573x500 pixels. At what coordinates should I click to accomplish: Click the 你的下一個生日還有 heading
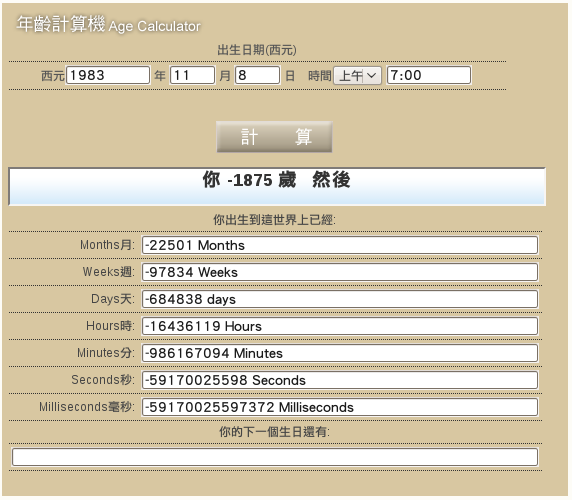click(x=274, y=432)
